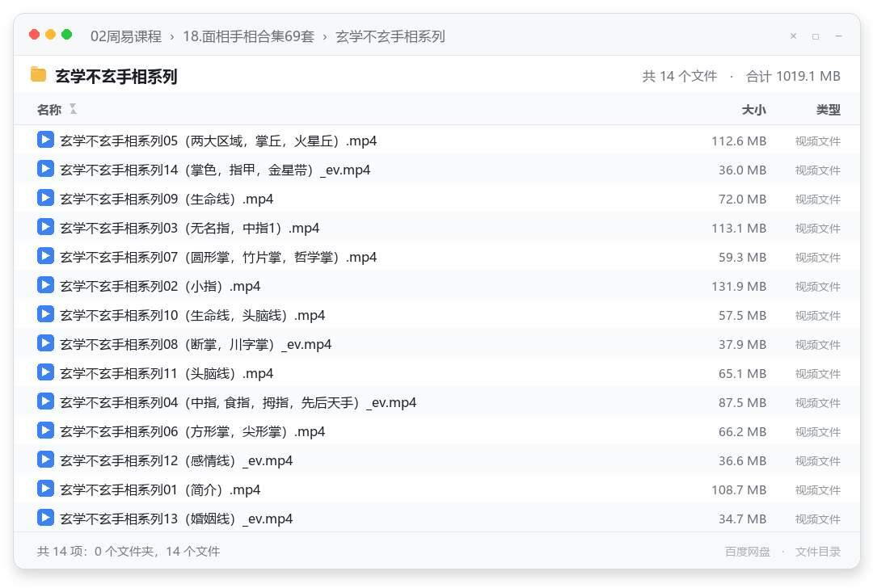Select file 玄学不玄手相系列12（感情线）_ev.mp4
This screenshot has height=588, width=873.
(x=436, y=460)
